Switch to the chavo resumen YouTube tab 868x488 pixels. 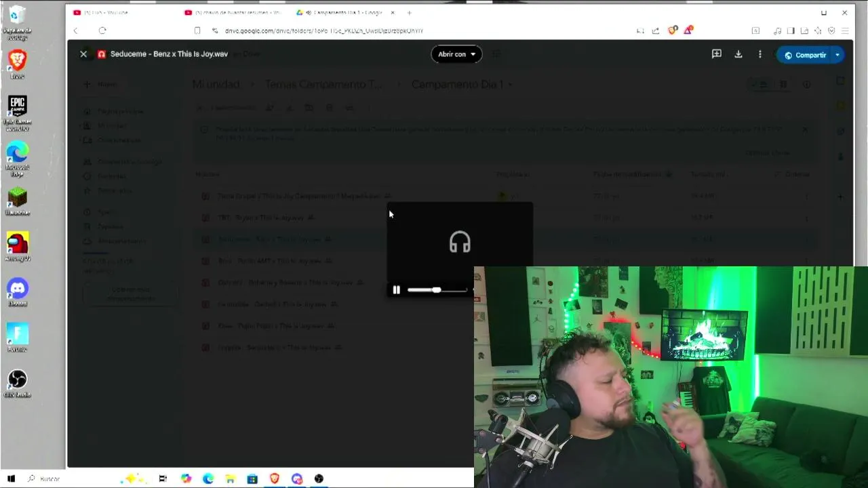pos(233,13)
